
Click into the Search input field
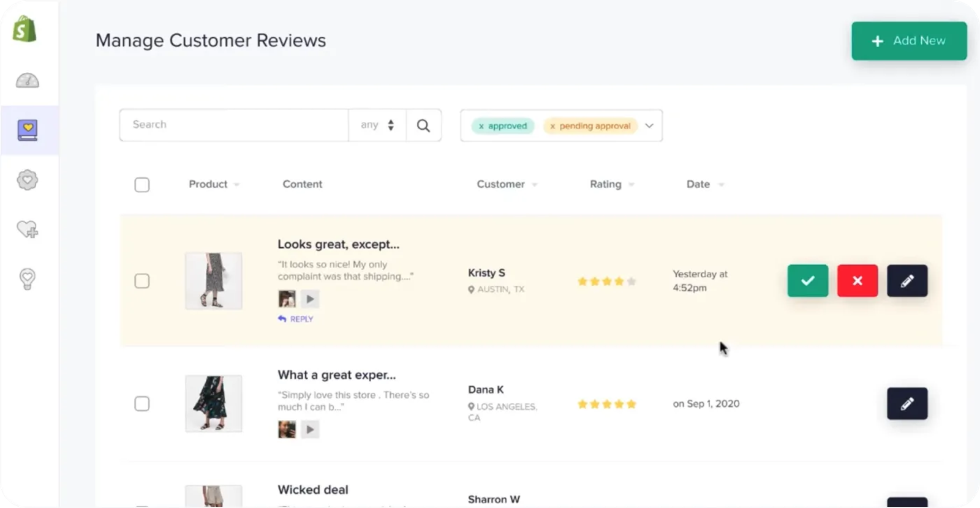234,125
